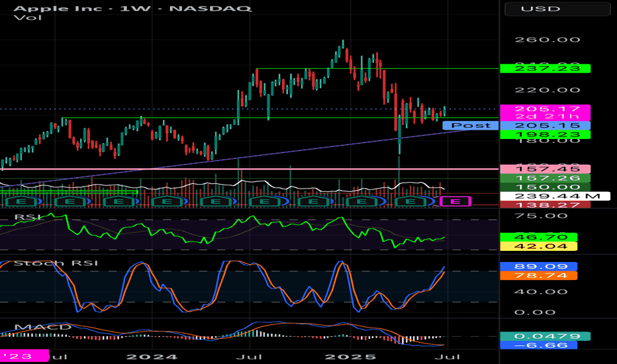The height and width of the screenshot is (364, 617).
Task: Click the Jul label between 2024 and 2025
Action: click(249, 357)
